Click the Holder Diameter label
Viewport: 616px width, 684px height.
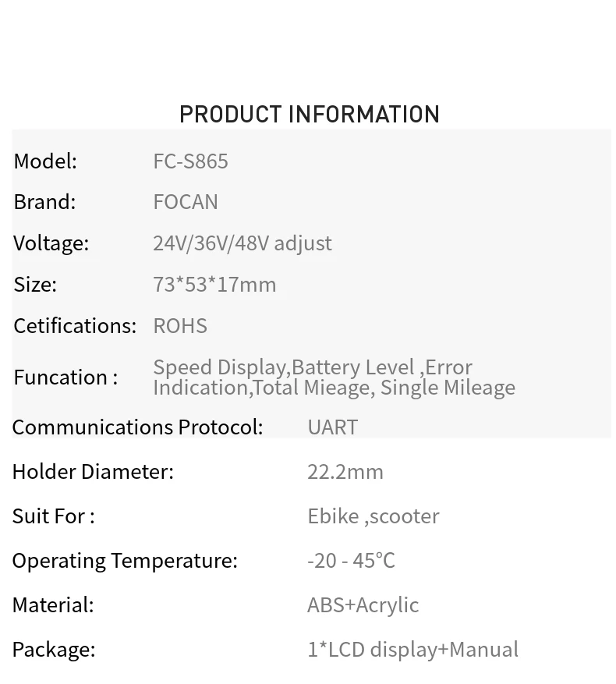[x=93, y=471]
